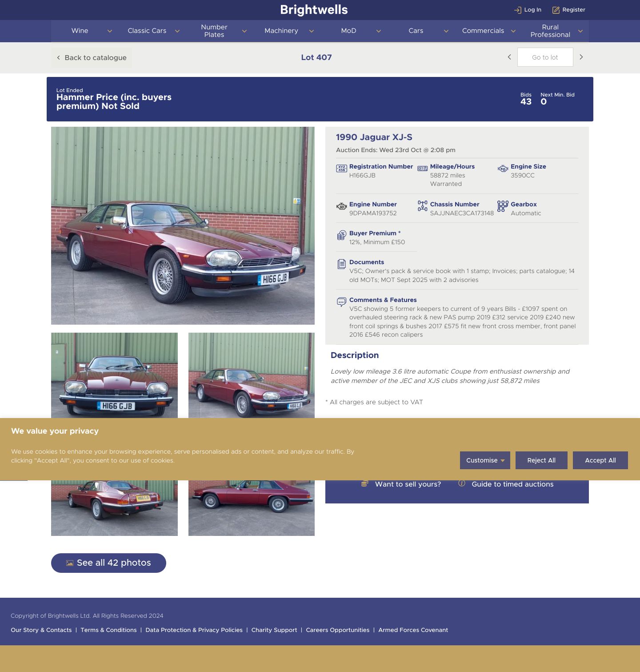Open the Rural Professional menu item
The width and height of the screenshot is (640, 672).
pyautogui.click(x=550, y=31)
